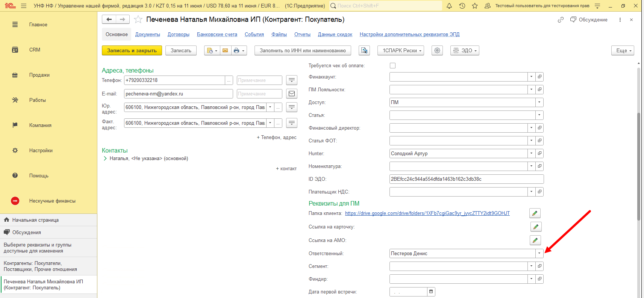Screen dimensions: 644x298
Task: Open the three-dot more menu near Обсуждение
Action: [620, 20]
